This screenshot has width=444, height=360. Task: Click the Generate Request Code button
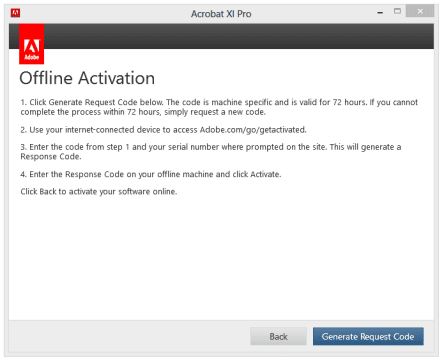pyautogui.click(x=368, y=336)
